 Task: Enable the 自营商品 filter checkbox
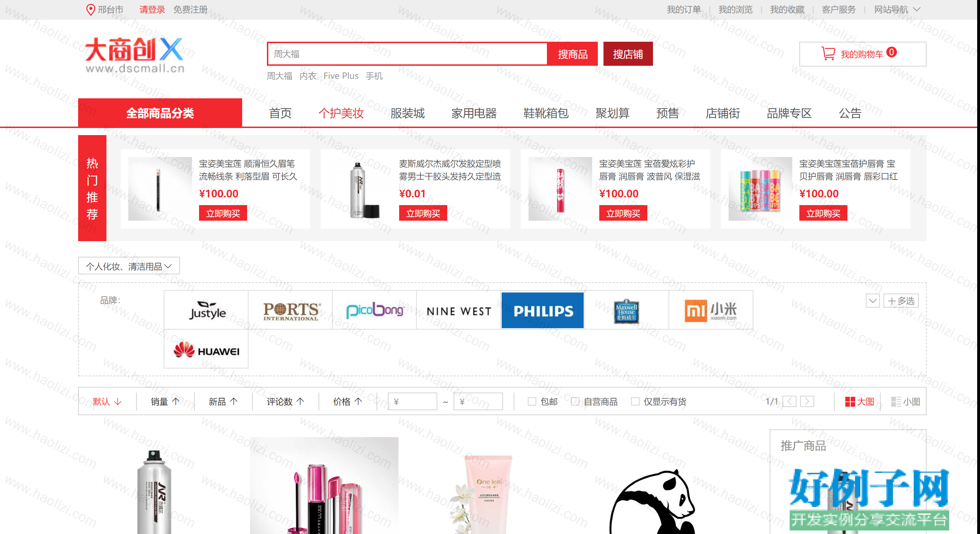575,401
